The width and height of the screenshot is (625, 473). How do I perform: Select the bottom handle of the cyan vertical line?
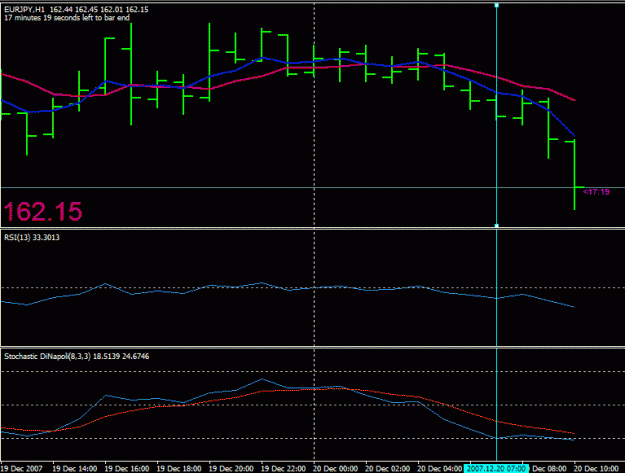497,226
